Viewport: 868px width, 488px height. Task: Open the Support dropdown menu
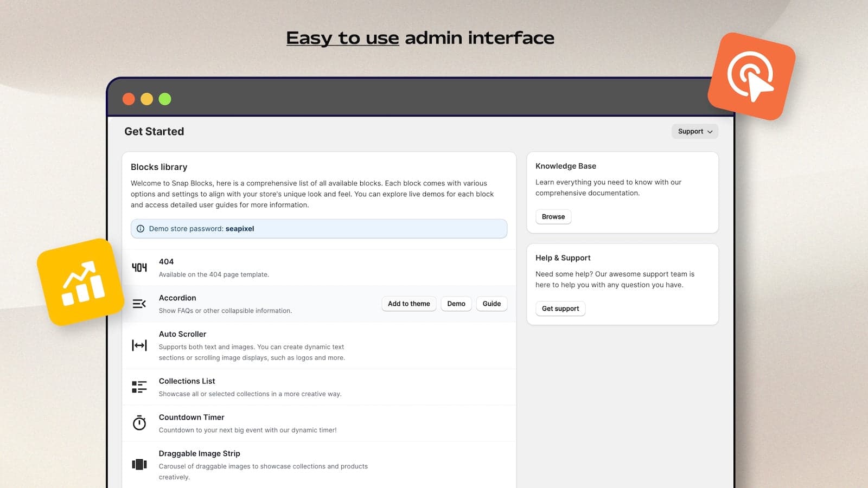point(694,131)
